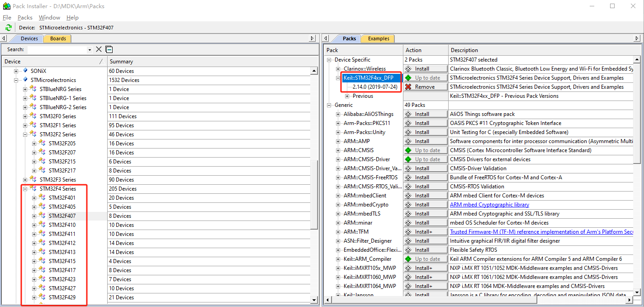Click the STM32F429 device icon

(x=42, y=297)
